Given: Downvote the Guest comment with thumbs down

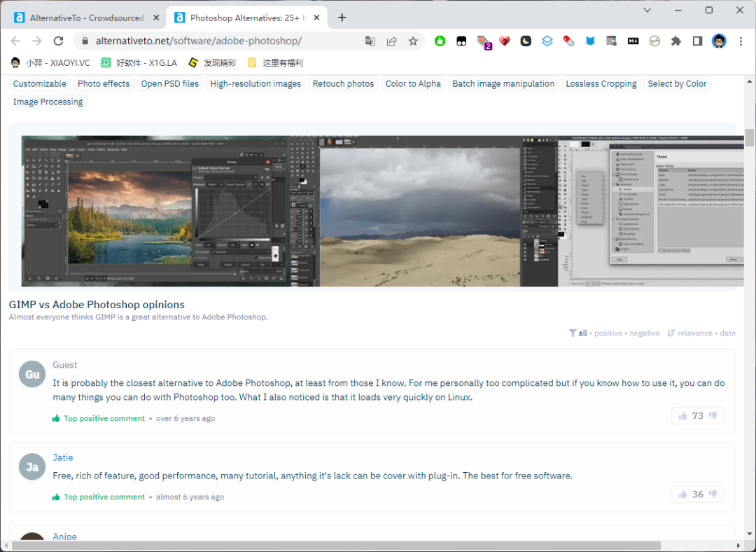Looking at the screenshot, I should [713, 416].
